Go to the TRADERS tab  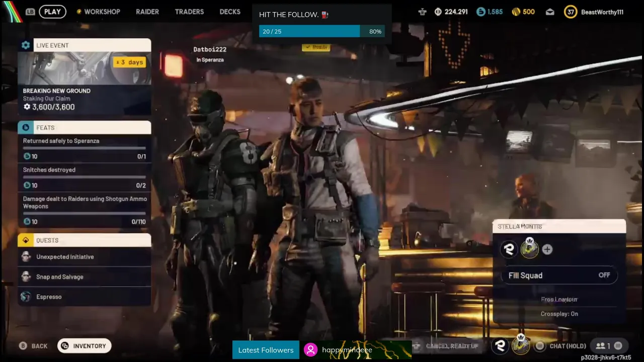[189, 12]
